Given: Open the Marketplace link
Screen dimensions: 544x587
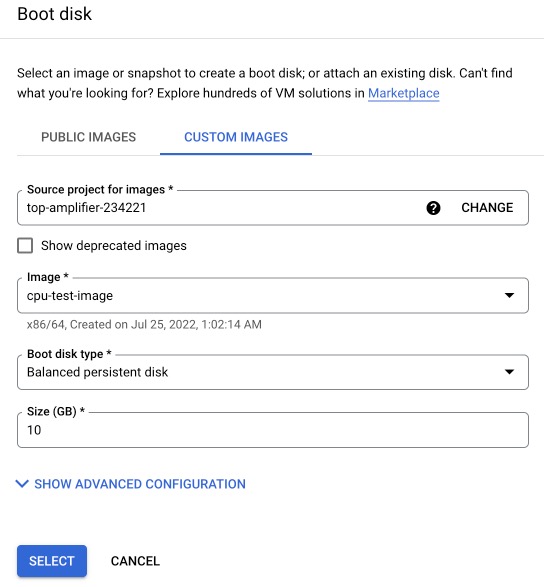Looking at the screenshot, I should tap(404, 93).
